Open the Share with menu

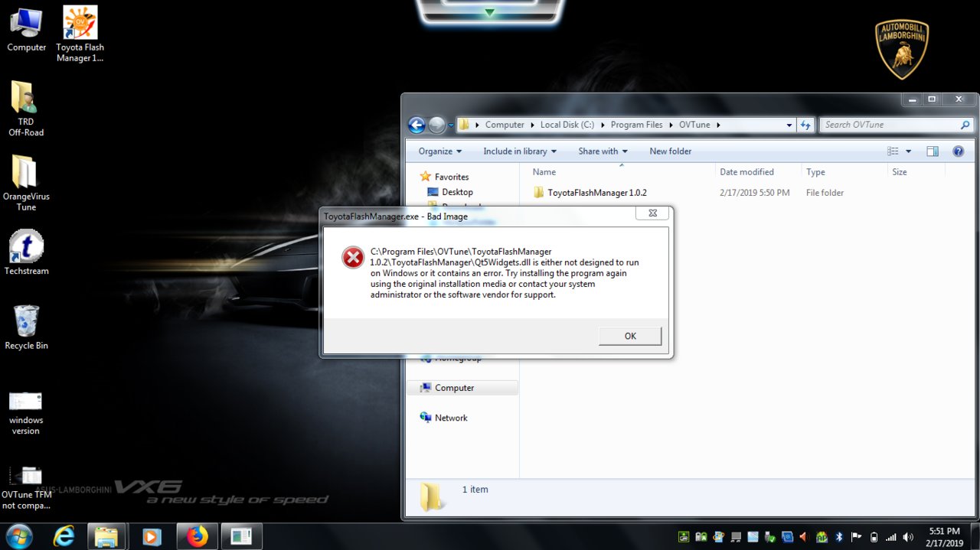pyautogui.click(x=603, y=151)
